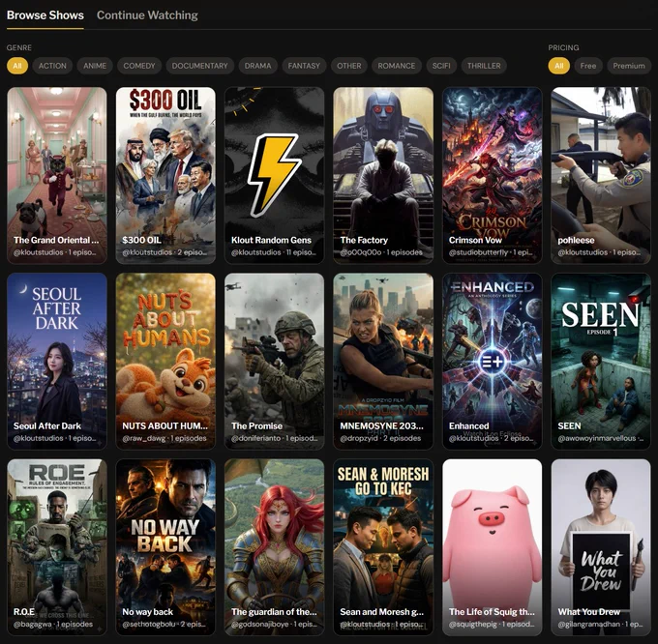Open The Life of Squig card
The height and width of the screenshot is (644, 658).
pos(492,547)
